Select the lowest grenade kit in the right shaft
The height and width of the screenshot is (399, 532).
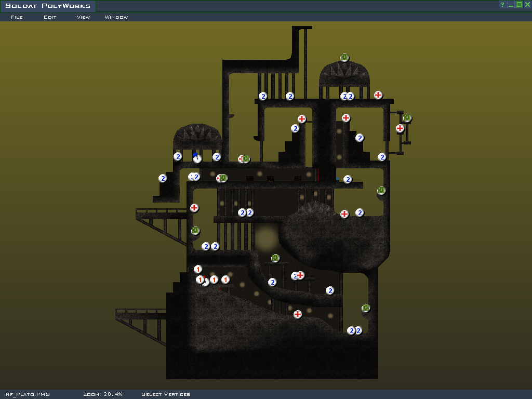click(366, 308)
